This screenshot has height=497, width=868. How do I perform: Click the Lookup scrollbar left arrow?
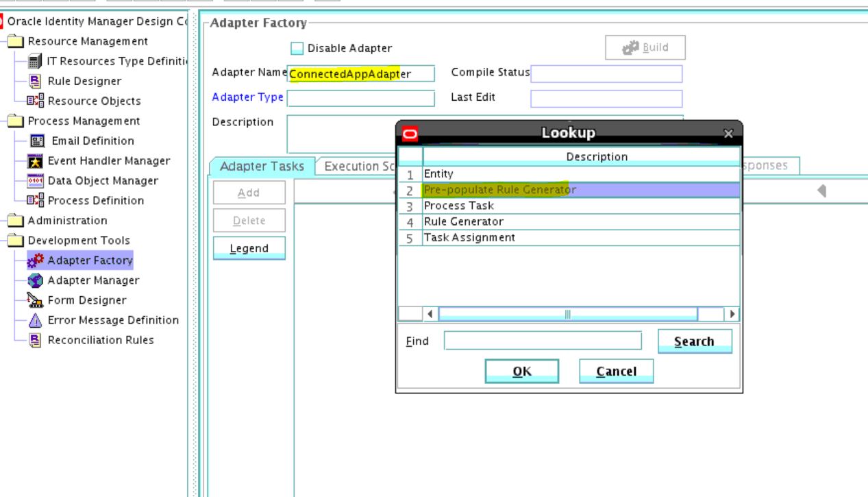point(430,314)
